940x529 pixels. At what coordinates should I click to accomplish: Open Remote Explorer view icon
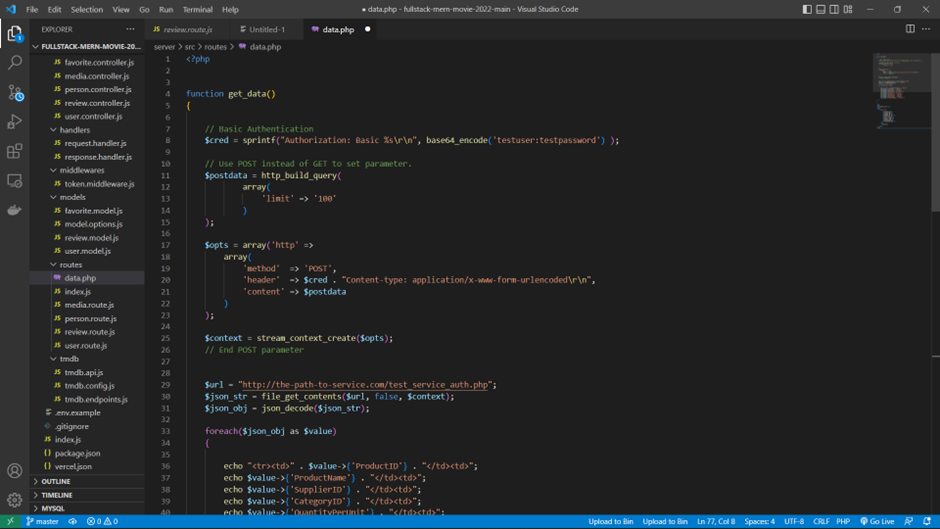pos(14,181)
